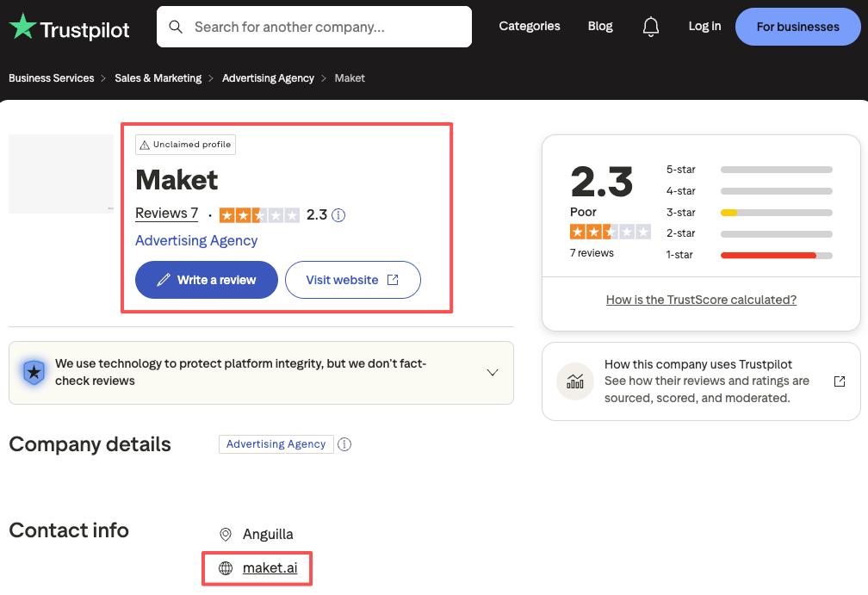Screen dimensions: 868x595
Task: Click the shield star icon in integrity notice
Action: point(34,373)
